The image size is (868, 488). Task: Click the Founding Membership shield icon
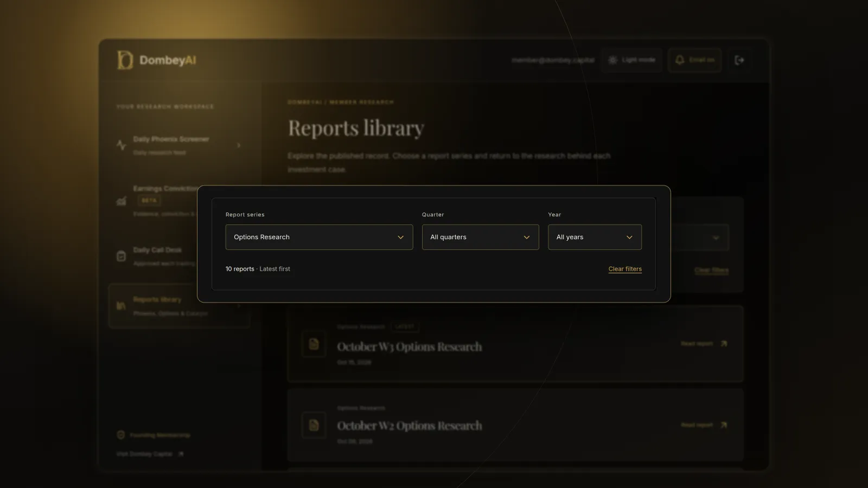pyautogui.click(x=121, y=435)
